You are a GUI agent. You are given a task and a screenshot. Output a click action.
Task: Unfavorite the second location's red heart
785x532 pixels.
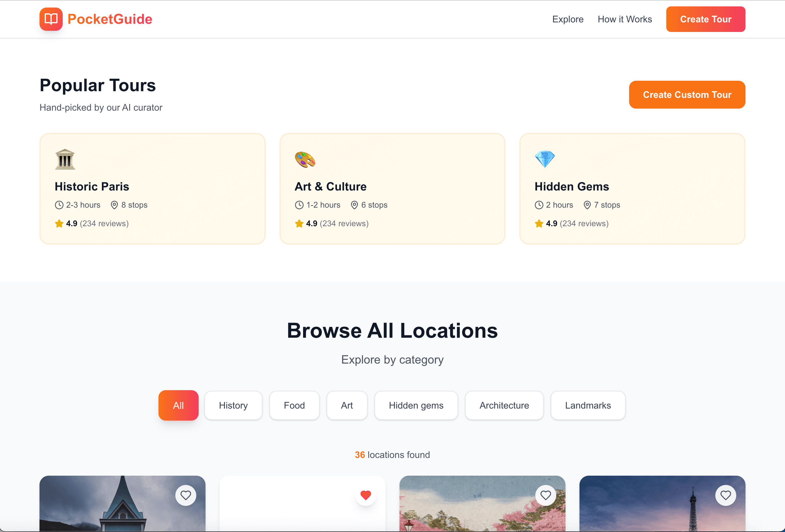click(x=366, y=495)
